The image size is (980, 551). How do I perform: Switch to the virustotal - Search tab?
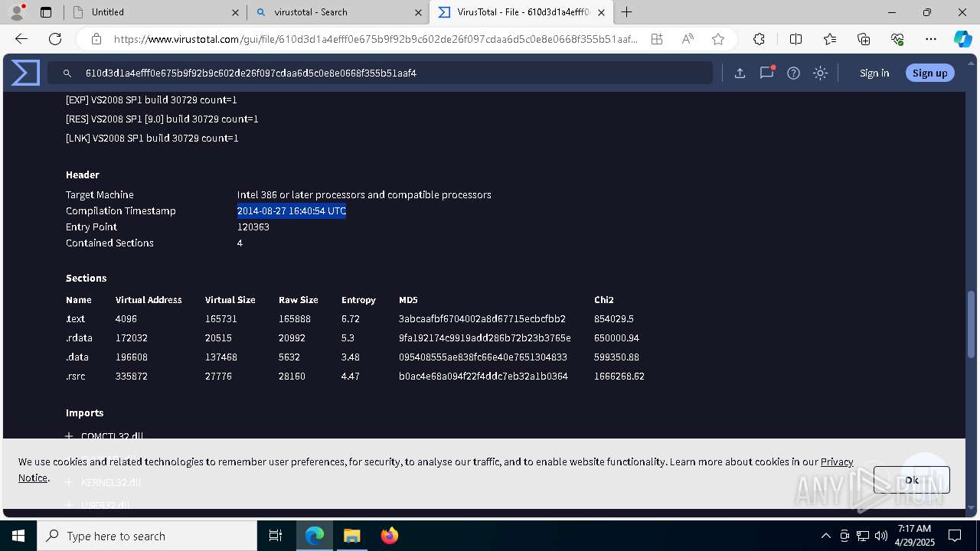(x=338, y=12)
